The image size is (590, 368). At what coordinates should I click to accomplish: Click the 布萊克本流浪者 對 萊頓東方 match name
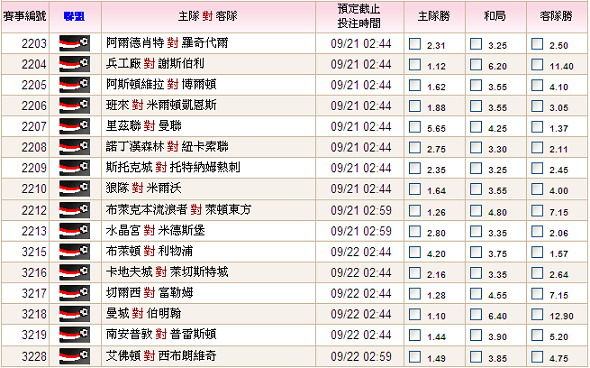178,210
